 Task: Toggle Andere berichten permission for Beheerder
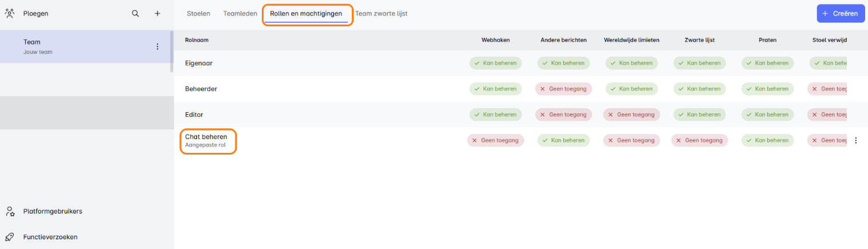(563, 89)
